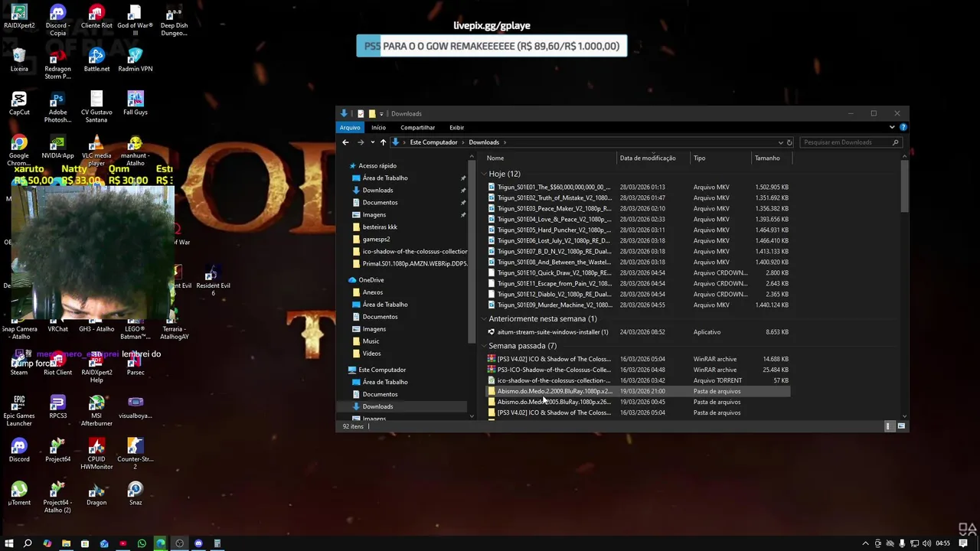Click the Explorer help question mark icon
This screenshot has width=980, height=551.
pos(903,127)
